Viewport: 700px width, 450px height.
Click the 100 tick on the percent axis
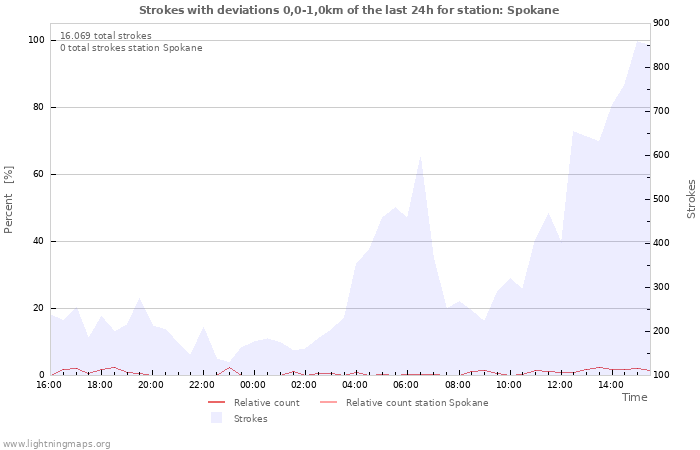(36, 40)
